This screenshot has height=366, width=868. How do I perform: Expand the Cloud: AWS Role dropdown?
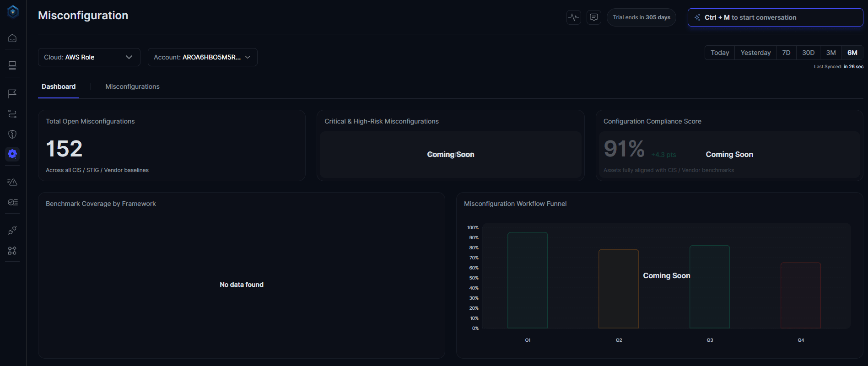[89, 57]
